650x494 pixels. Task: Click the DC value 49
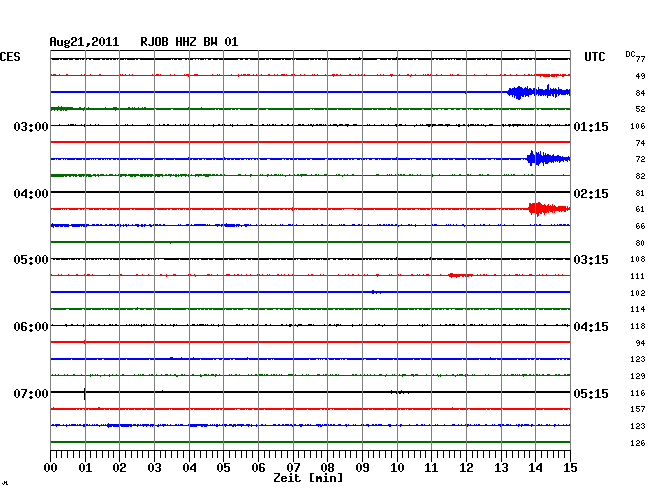click(x=640, y=76)
